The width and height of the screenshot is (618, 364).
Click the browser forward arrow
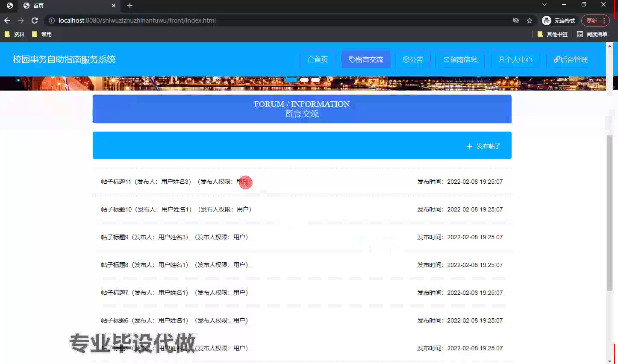click(x=21, y=21)
